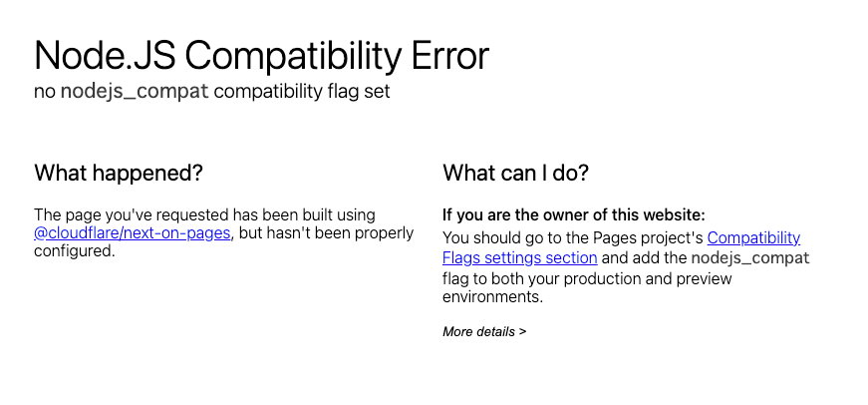Click "flag to both your production and preview"

click(587, 277)
